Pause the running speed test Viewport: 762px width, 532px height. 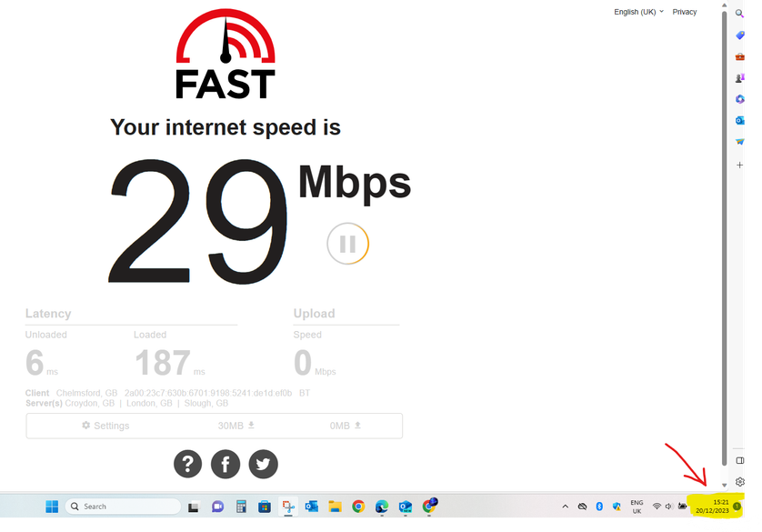point(347,244)
